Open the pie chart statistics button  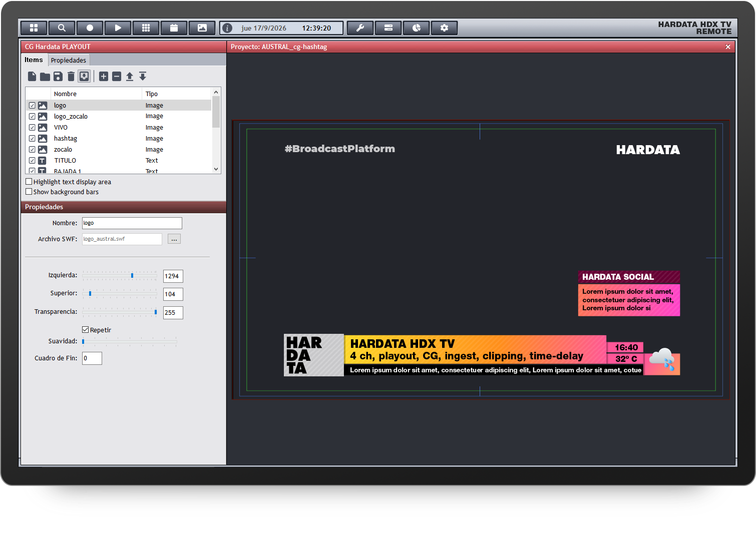416,28
